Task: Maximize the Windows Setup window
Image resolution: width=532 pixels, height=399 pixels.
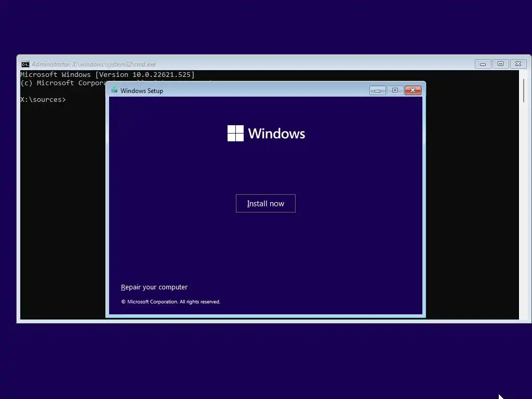Action: point(395,90)
